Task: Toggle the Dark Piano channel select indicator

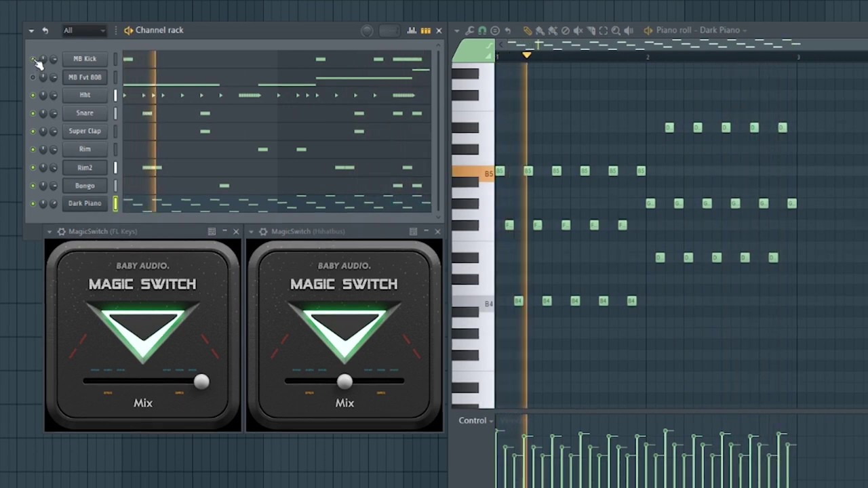Action: click(x=115, y=203)
